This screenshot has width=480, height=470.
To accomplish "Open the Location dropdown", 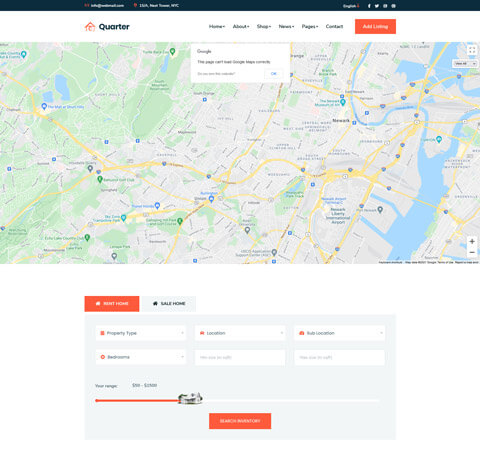I will coord(240,333).
